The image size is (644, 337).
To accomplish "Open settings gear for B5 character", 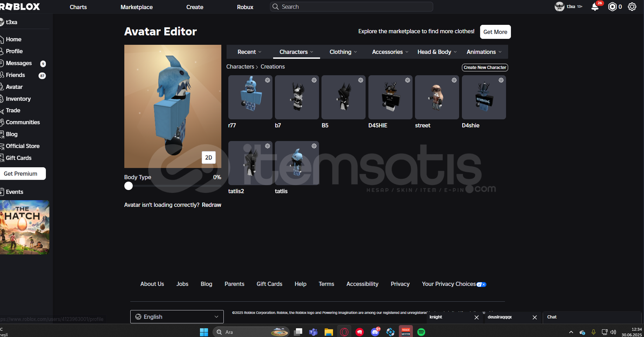I will pyautogui.click(x=361, y=80).
